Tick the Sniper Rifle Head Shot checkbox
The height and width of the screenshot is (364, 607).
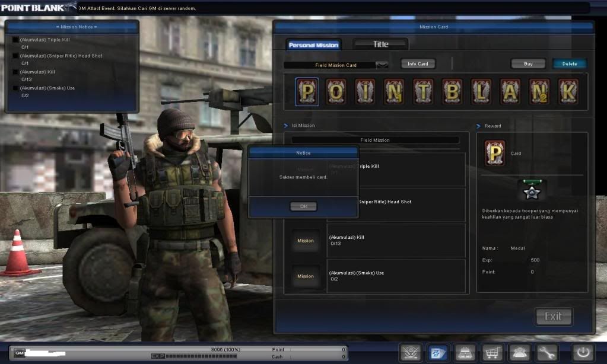pyautogui.click(x=15, y=56)
